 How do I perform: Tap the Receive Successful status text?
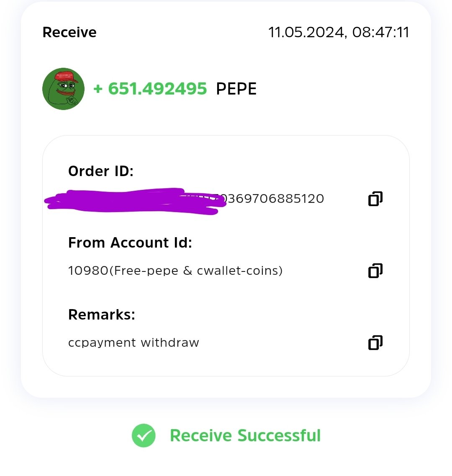245,435
